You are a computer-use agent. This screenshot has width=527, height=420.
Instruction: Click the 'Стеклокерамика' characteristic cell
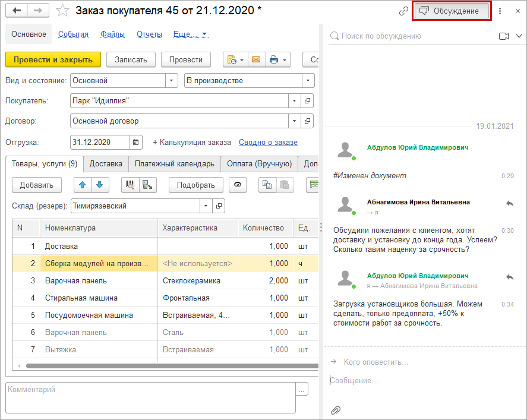[198, 280]
